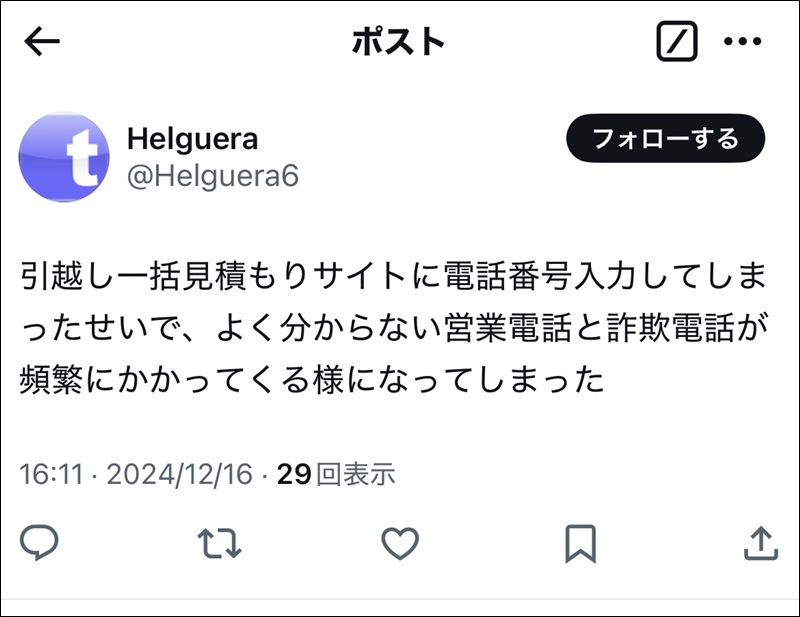
Task: Bookmark this post
Action: point(581,544)
